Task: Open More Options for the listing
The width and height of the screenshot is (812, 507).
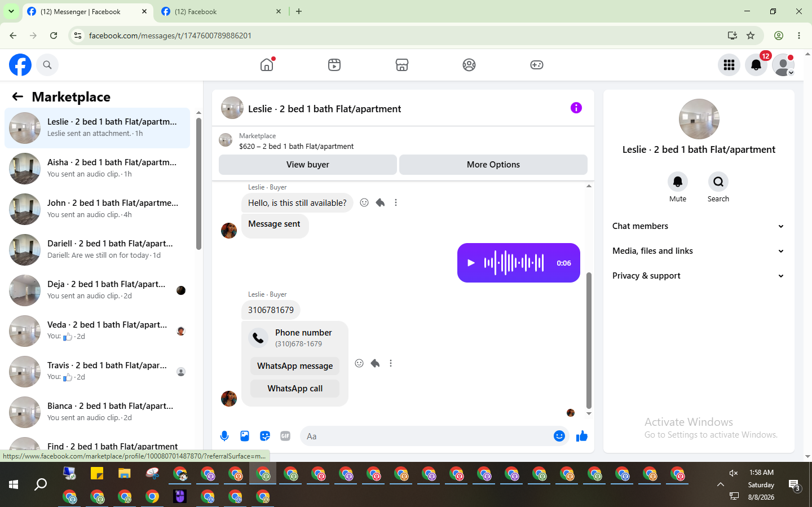Action: coord(493,165)
